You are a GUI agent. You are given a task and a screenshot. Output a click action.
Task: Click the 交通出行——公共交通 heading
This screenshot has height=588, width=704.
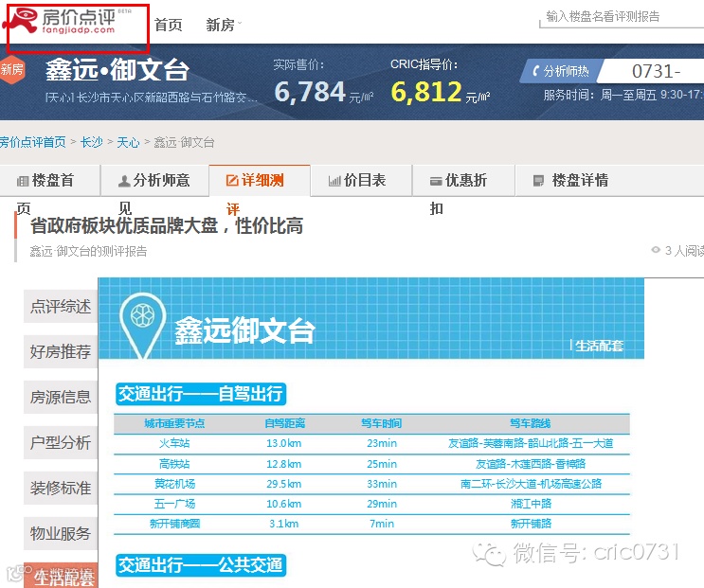click(x=201, y=565)
